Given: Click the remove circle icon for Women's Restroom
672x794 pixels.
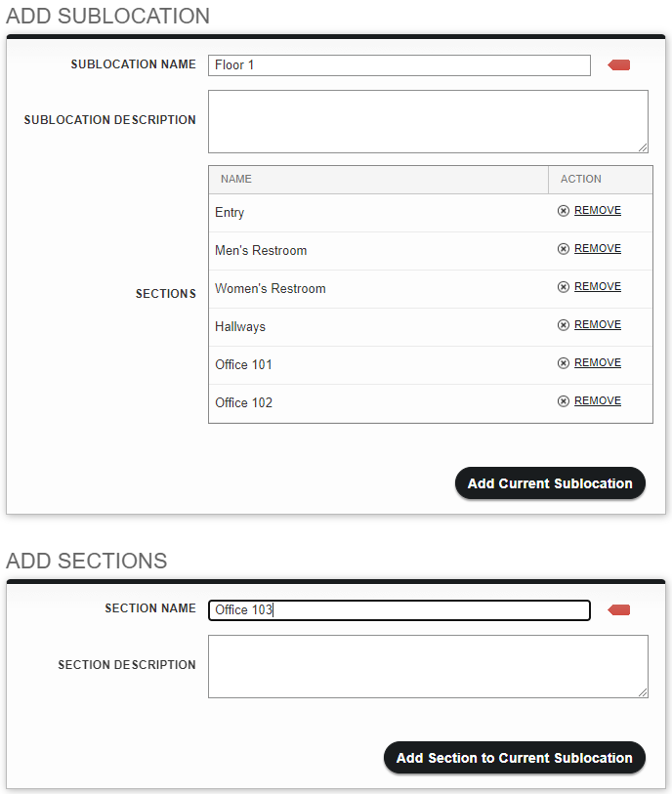Looking at the screenshot, I should pos(564,287).
